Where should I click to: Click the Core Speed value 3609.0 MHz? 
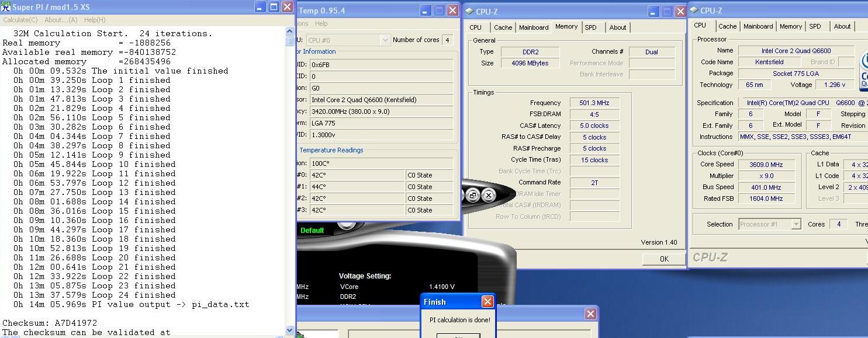[x=766, y=165]
